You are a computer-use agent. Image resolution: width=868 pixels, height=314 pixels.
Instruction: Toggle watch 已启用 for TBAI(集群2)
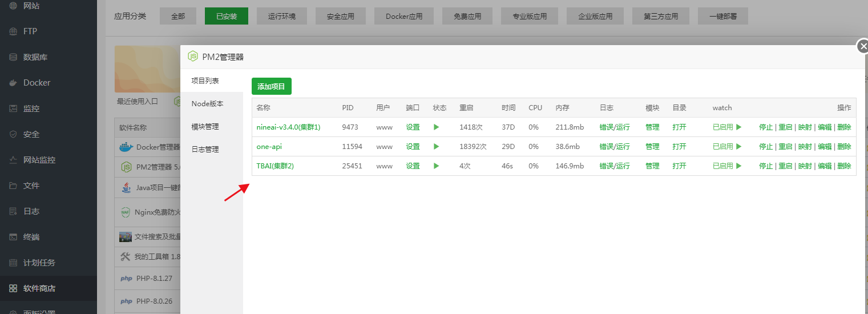point(727,166)
